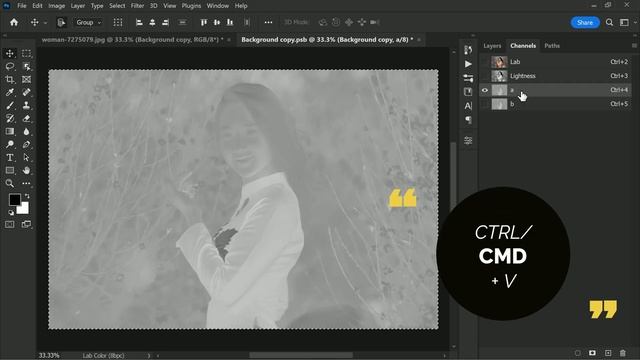640x360 pixels.
Task: Select the Eraser tool
Action: click(x=27, y=119)
